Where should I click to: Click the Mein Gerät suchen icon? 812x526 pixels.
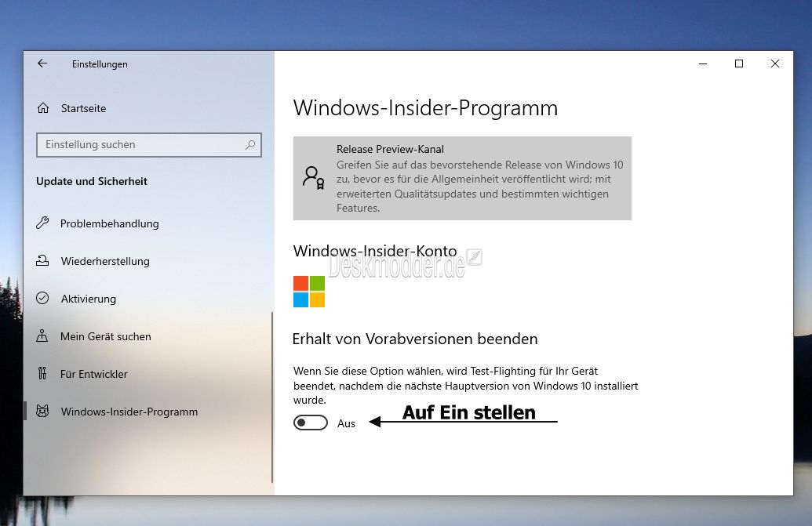click(x=42, y=336)
